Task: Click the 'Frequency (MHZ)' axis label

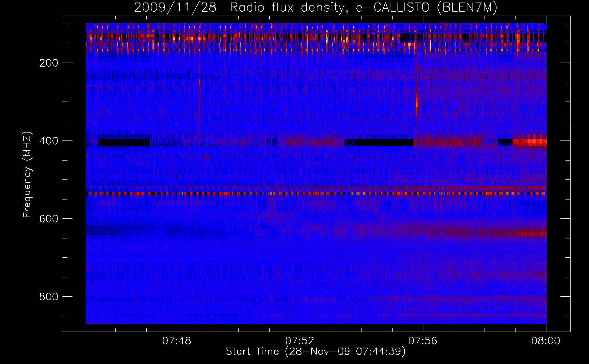Action: 27,174
